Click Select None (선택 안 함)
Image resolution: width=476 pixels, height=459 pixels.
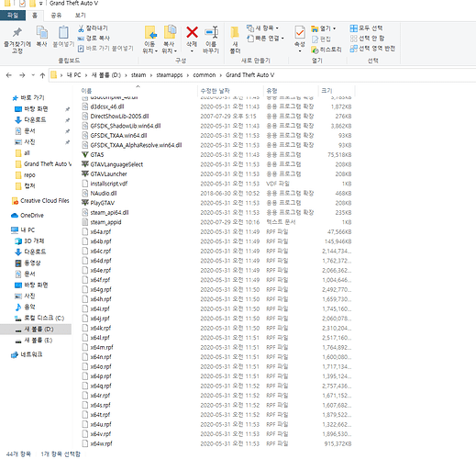tap(367, 39)
